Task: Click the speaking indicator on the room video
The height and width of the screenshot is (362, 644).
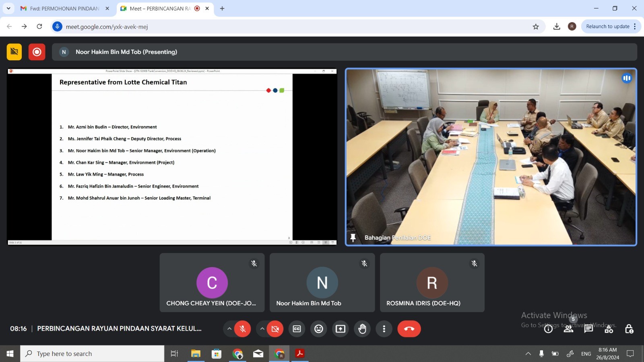Action: [x=626, y=78]
